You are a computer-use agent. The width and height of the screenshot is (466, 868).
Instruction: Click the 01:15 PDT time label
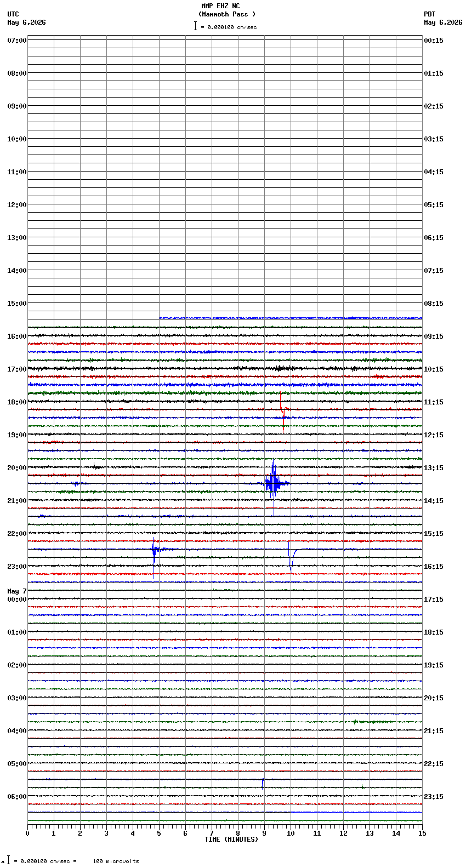434,73
